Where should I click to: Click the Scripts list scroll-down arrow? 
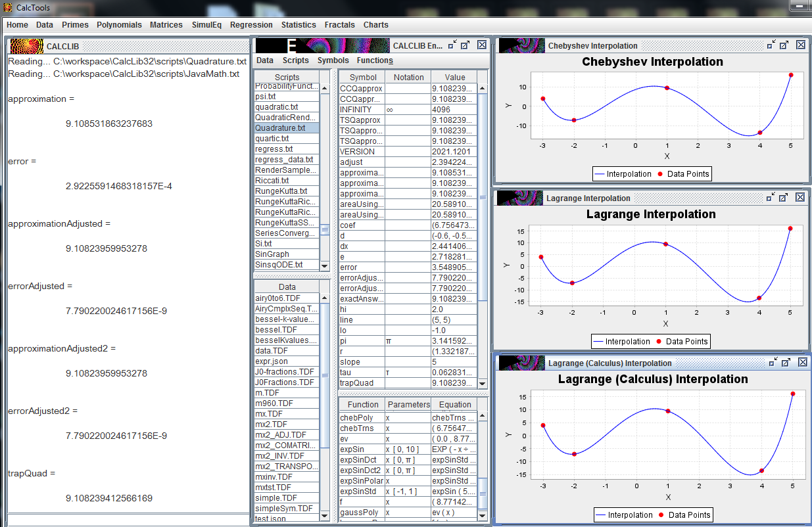[x=324, y=265]
